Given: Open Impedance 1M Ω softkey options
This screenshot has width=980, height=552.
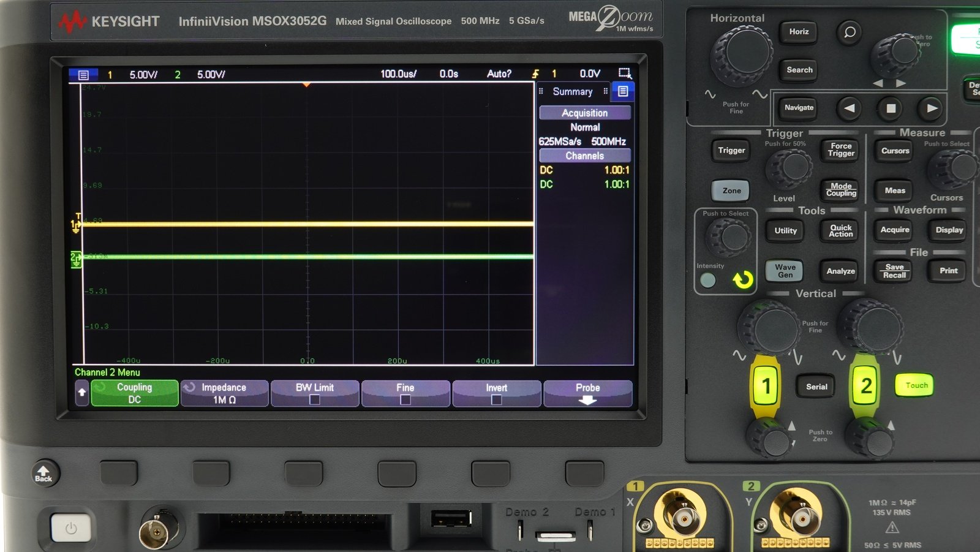Looking at the screenshot, I should click(224, 393).
